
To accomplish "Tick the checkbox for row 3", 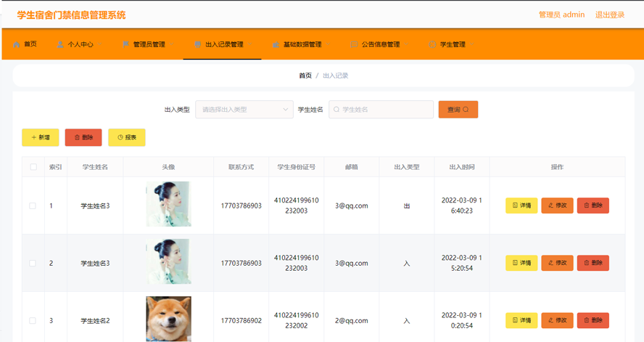I will (33, 321).
